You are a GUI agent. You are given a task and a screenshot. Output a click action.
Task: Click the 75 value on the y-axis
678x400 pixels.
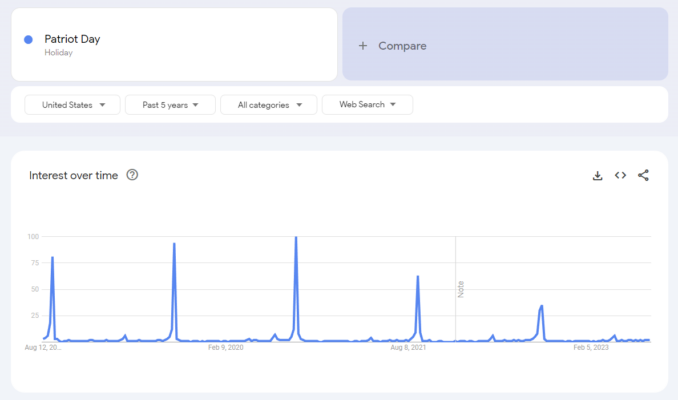click(x=35, y=263)
